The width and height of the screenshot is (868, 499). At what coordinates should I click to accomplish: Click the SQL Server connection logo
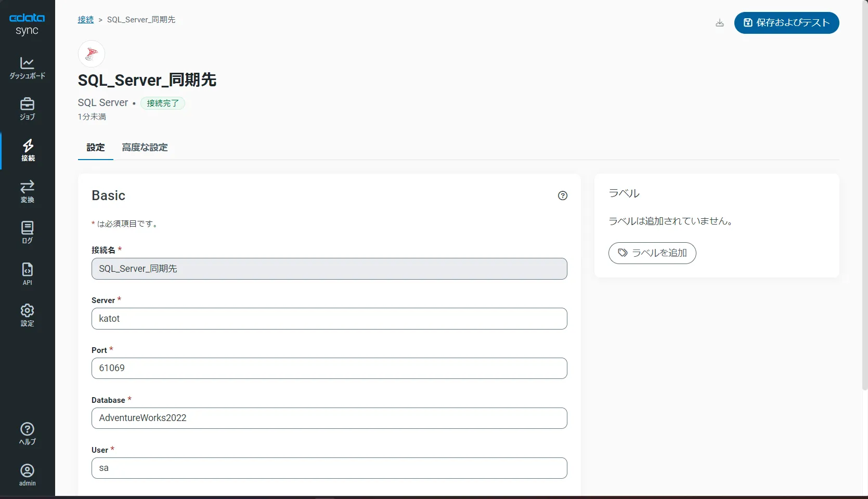coord(91,54)
